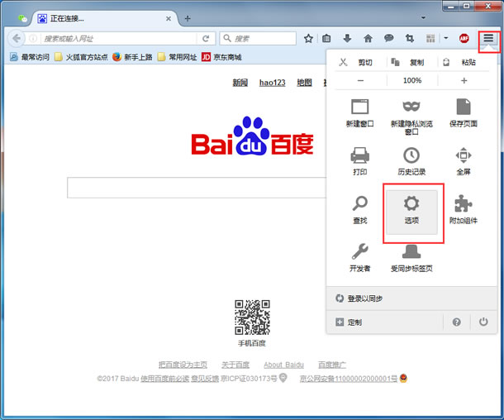Click the back navigation arrow
Screen dimensions: 504x420
click(16, 39)
